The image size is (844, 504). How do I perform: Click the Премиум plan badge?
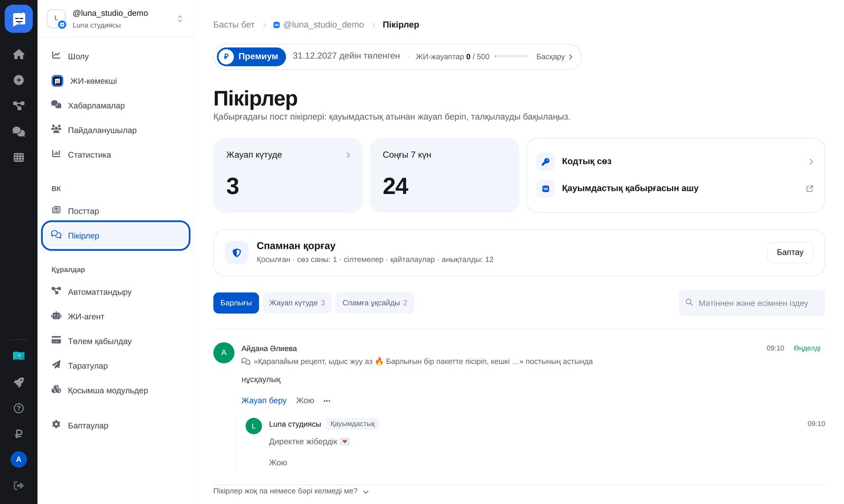(251, 56)
